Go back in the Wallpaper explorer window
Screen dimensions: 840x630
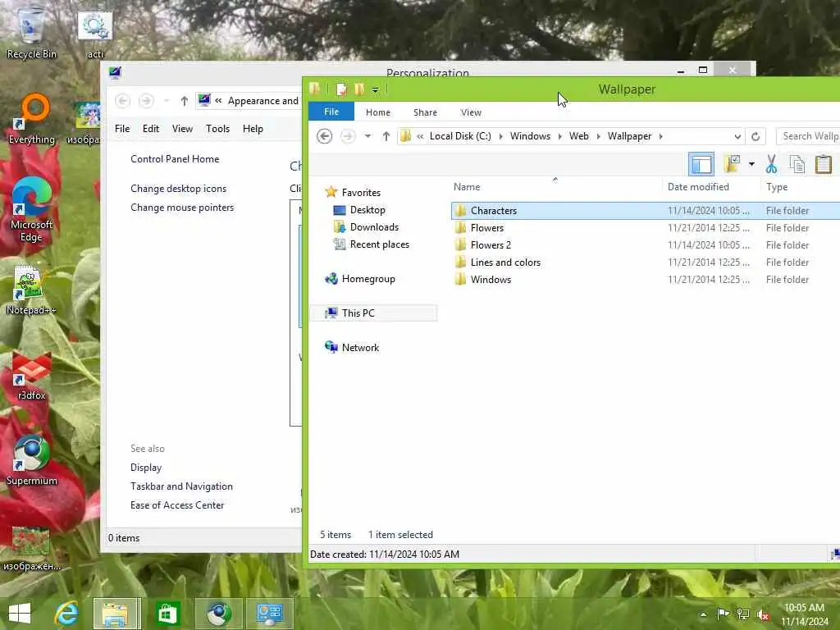coord(324,136)
